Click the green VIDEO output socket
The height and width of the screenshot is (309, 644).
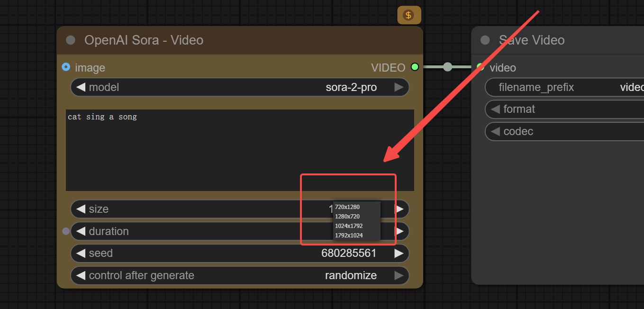point(415,67)
